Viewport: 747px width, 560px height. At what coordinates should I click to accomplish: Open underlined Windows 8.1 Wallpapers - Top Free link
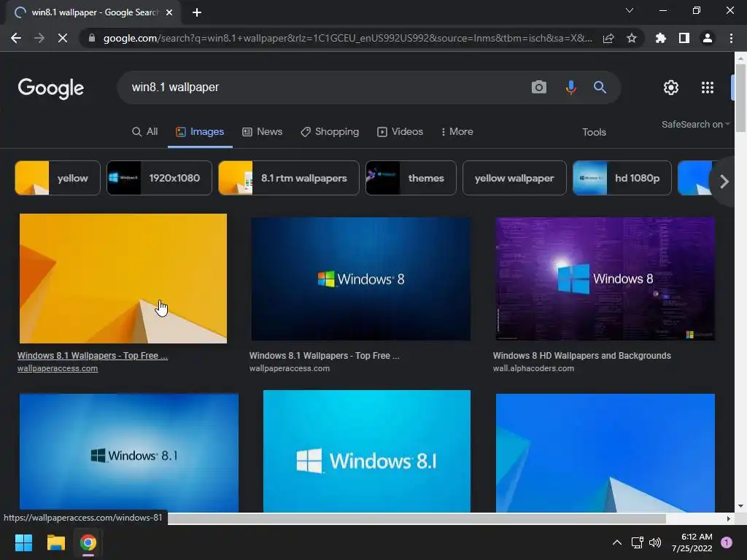pyautogui.click(x=93, y=356)
